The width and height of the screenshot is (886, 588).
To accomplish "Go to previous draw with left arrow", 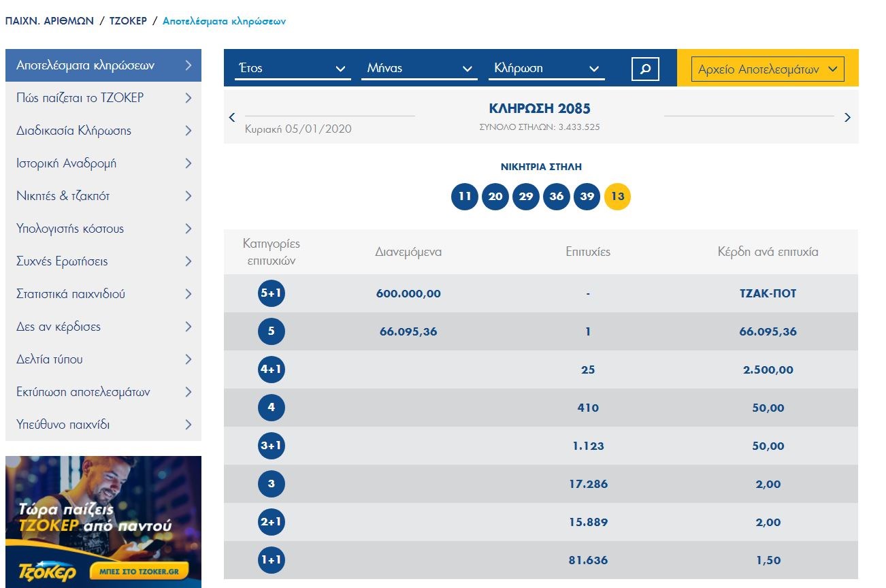I will 232,117.
